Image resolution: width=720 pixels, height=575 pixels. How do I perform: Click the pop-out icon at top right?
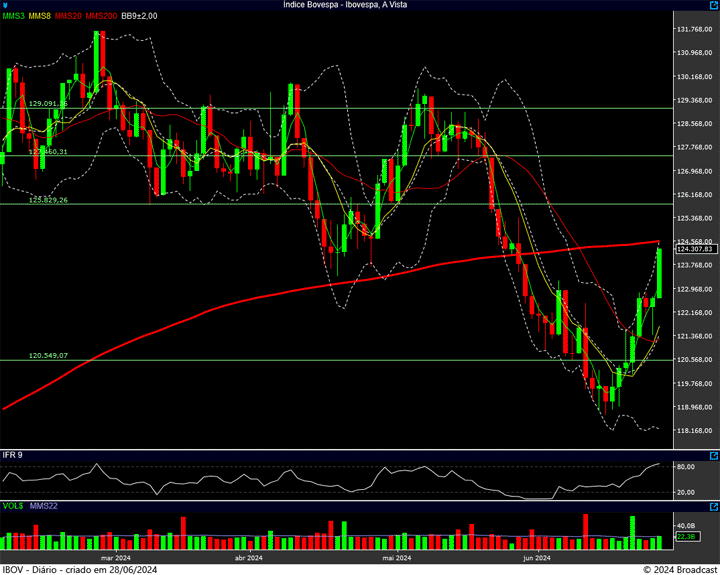click(712, 5)
